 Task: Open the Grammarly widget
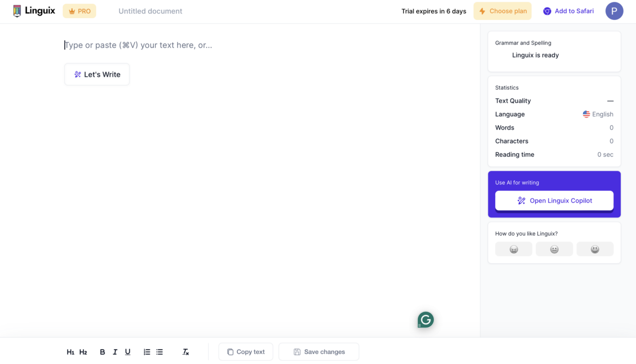click(425, 319)
